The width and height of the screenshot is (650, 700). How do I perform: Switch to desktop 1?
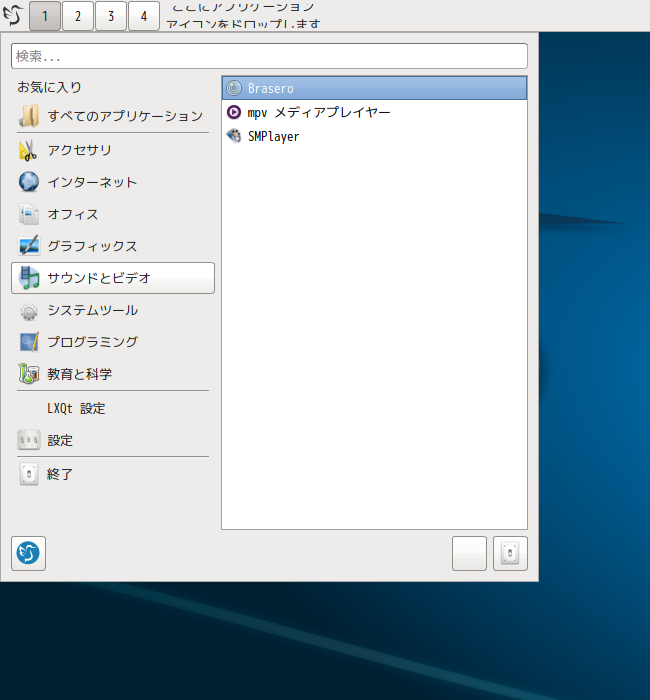(45, 16)
